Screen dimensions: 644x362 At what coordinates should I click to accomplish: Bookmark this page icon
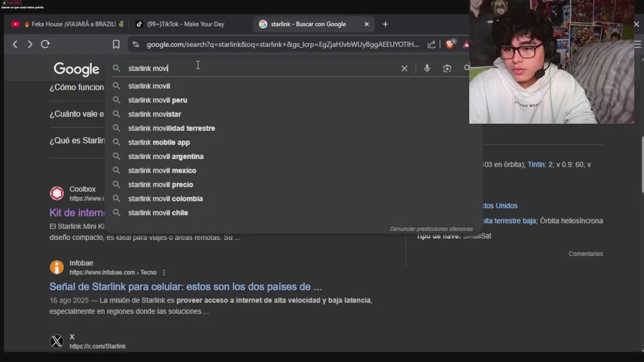click(x=116, y=44)
